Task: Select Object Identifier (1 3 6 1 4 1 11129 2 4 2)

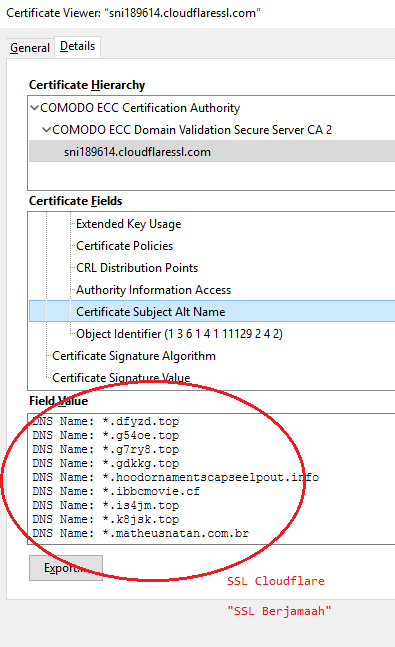Action: 179,334
